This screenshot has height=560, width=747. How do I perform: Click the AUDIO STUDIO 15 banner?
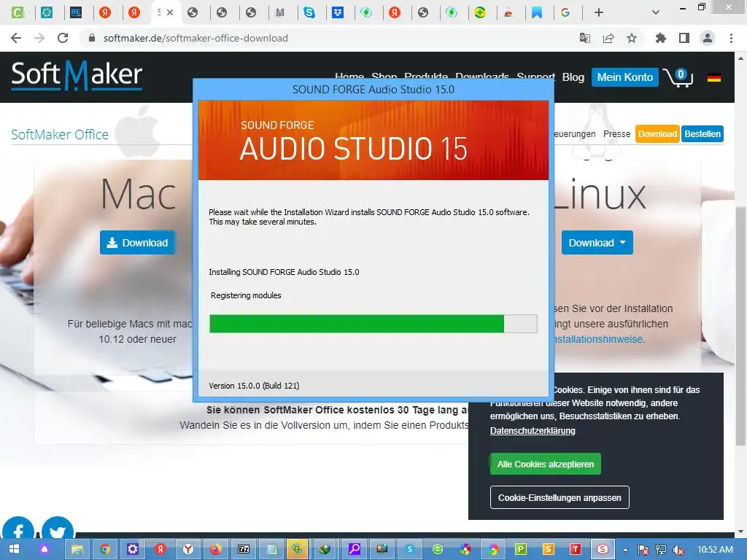point(373,140)
